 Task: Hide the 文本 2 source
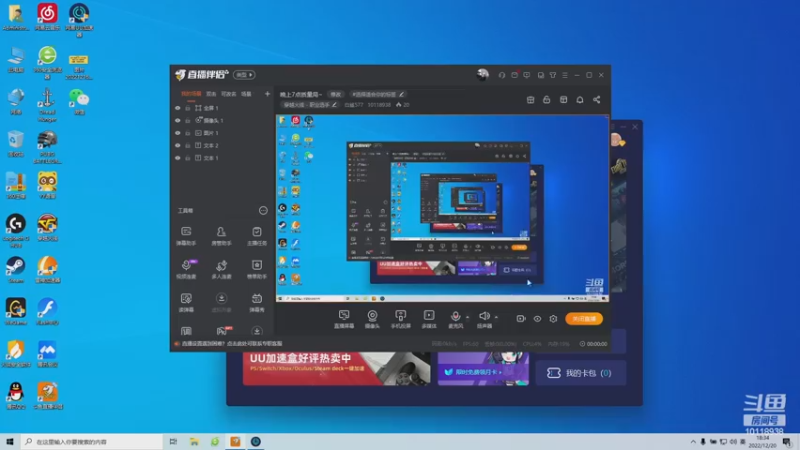[178, 145]
